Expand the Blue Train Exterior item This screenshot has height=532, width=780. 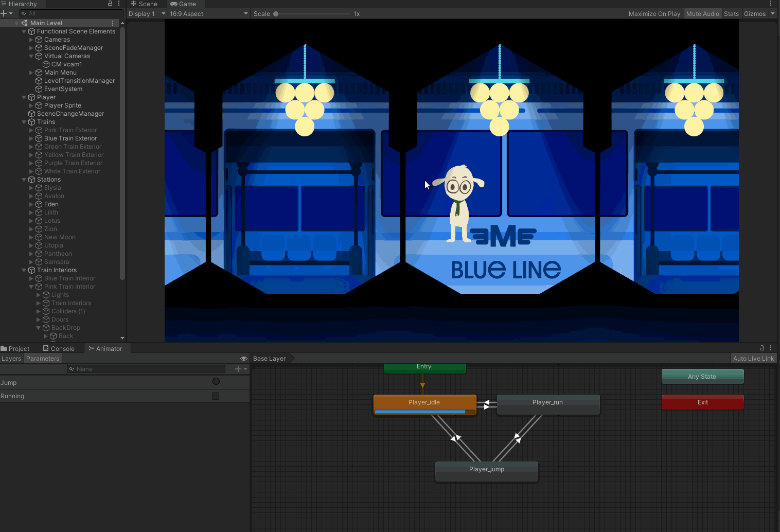coord(31,138)
